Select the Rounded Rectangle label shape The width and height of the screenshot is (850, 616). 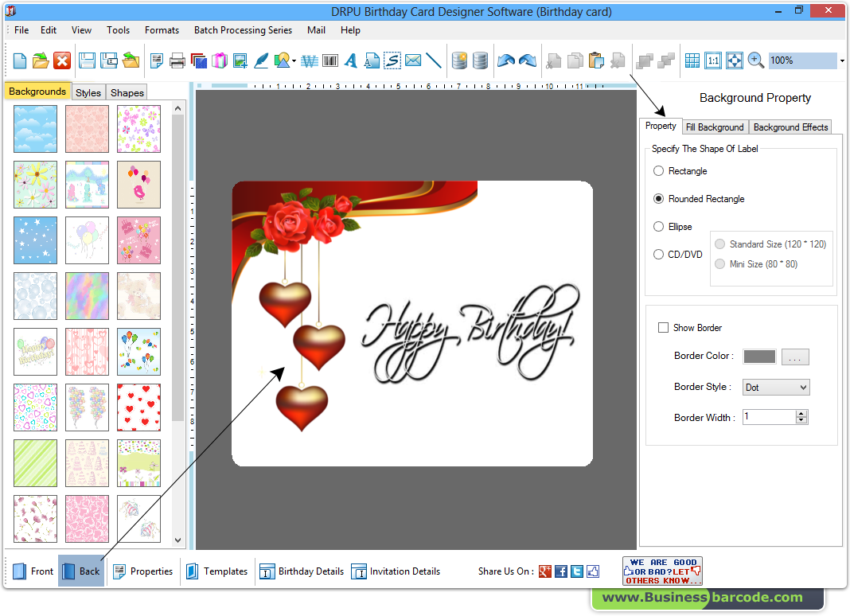(659, 199)
